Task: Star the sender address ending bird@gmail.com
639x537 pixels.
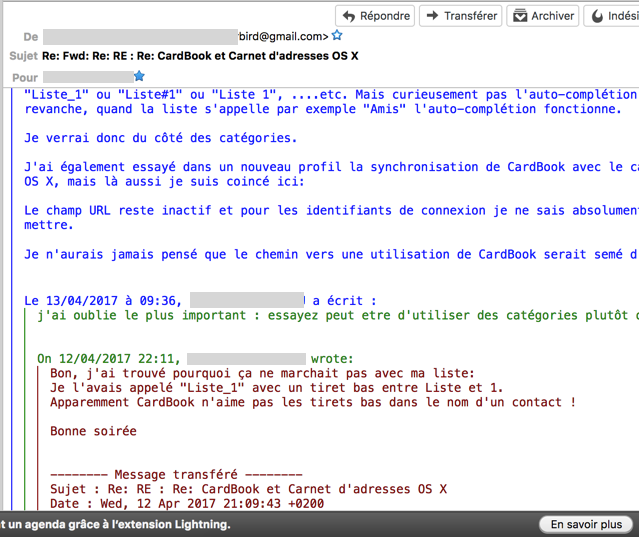Action: pyautogui.click(x=337, y=35)
